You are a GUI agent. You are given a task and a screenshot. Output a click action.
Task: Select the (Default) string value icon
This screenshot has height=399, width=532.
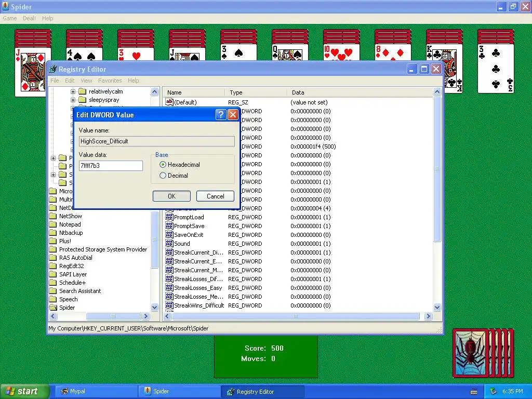169,102
